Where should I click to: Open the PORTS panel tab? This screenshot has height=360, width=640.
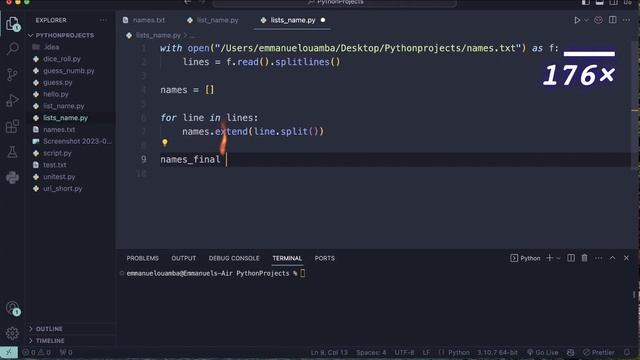pos(324,258)
